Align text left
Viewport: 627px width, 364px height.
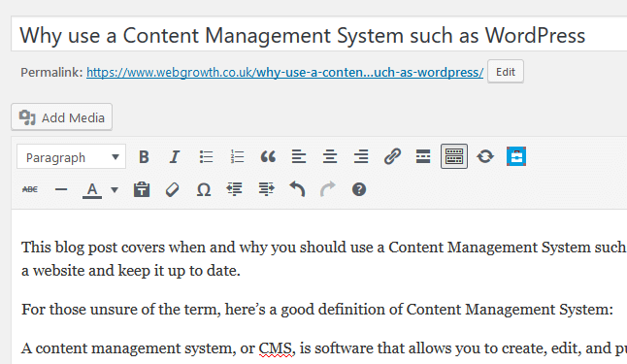pos(299,157)
